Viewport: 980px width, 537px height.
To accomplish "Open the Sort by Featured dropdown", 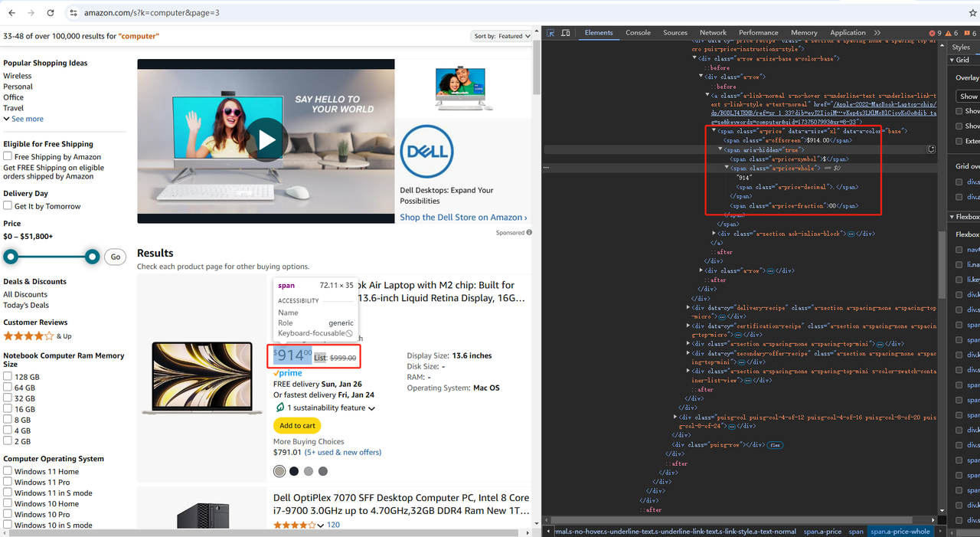I will [501, 36].
